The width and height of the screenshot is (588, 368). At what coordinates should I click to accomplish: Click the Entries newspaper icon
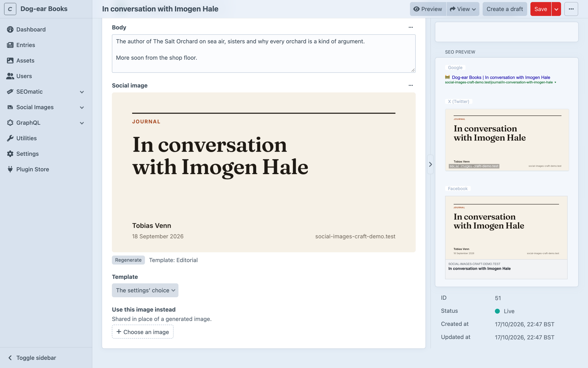10,45
